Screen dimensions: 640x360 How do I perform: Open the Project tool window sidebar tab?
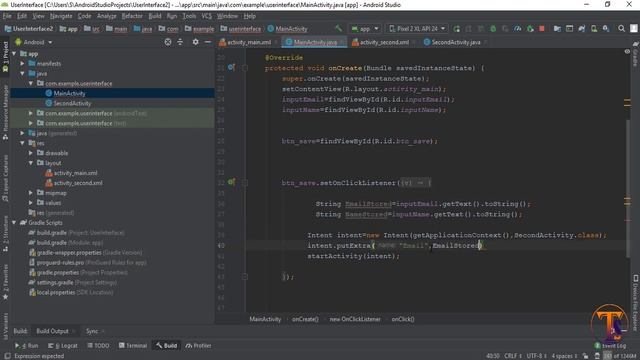pyautogui.click(x=5, y=56)
